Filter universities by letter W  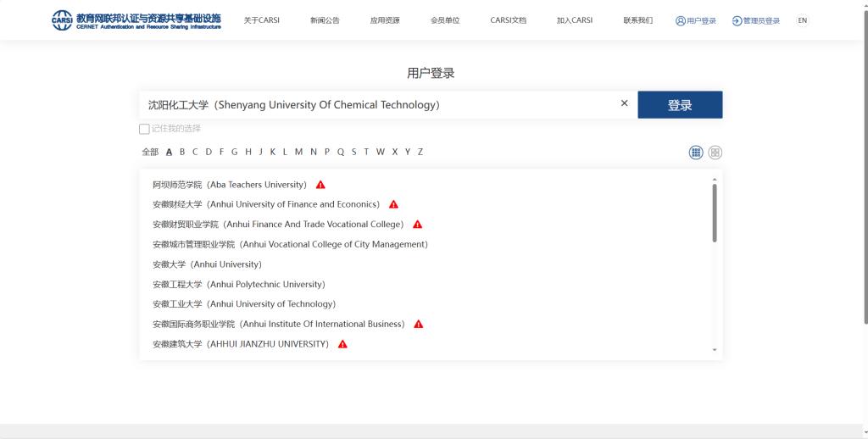tap(381, 152)
